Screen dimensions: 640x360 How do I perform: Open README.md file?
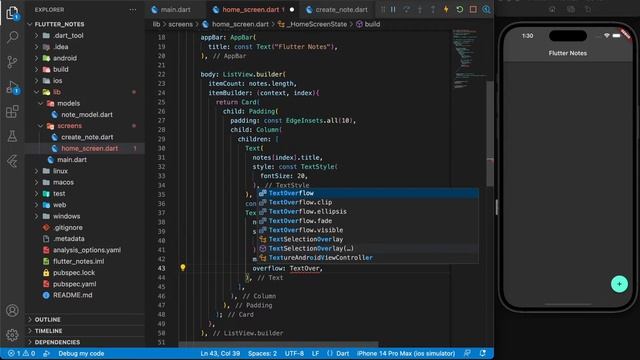[x=72, y=296]
